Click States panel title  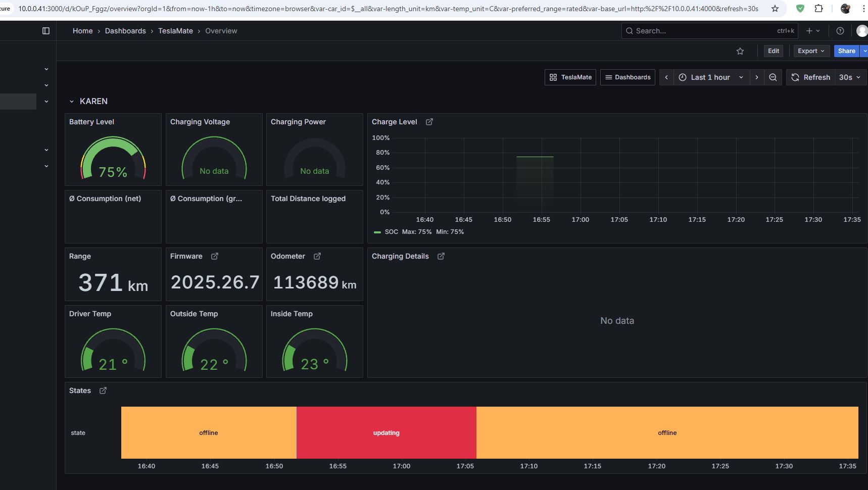pyautogui.click(x=80, y=390)
